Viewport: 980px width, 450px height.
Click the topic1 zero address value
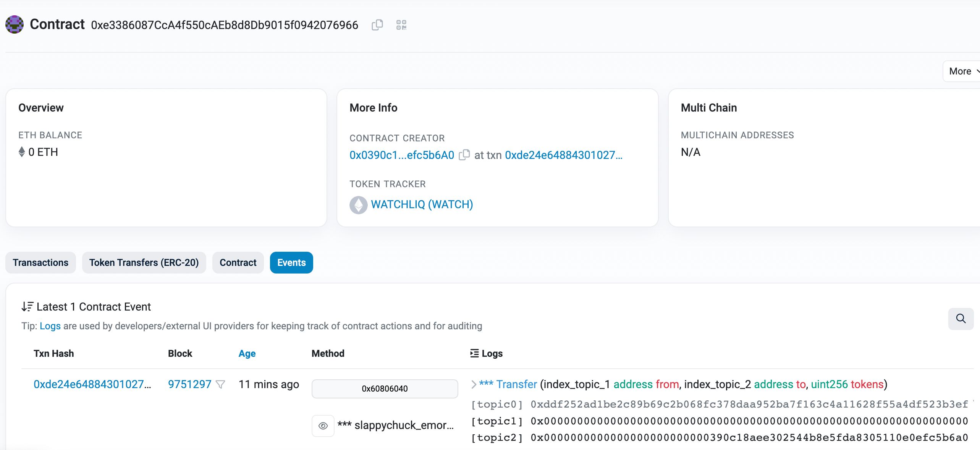coord(749,421)
